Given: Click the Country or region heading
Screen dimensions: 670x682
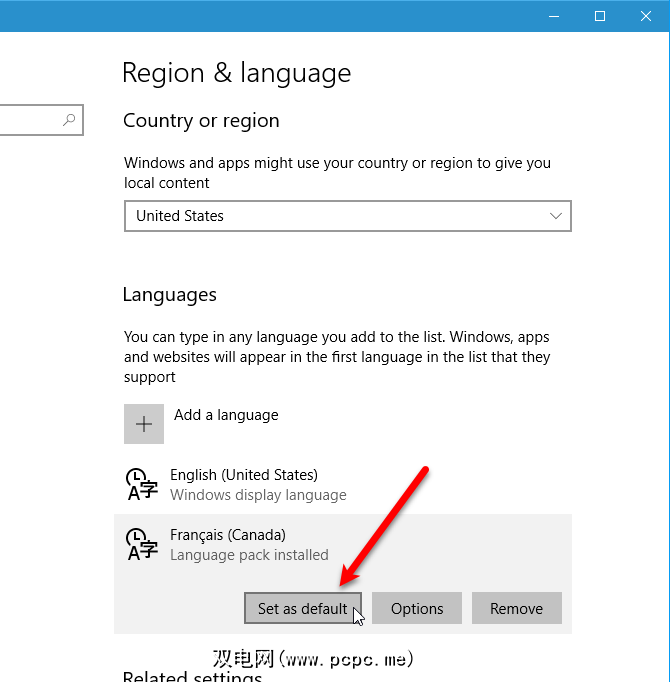Looking at the screenshot, I should click(x=201, y=120).
